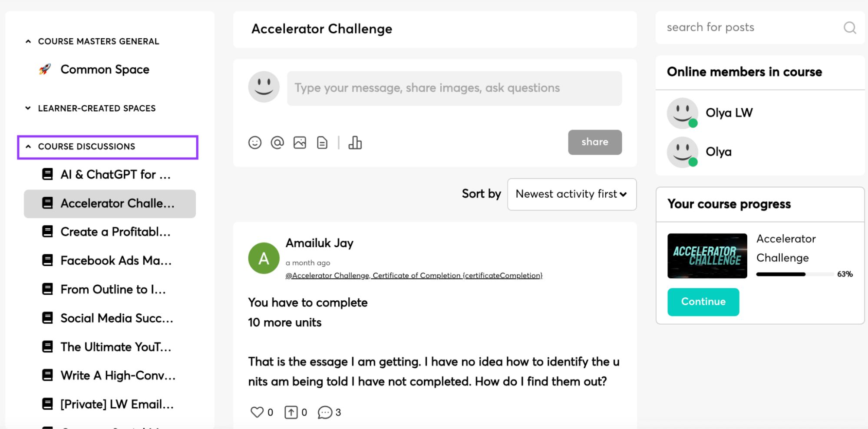Open the emoji picker in the message composer
The width and height of the screenshot is (868, 429).
pyautogui.click(x=255, y=142)
